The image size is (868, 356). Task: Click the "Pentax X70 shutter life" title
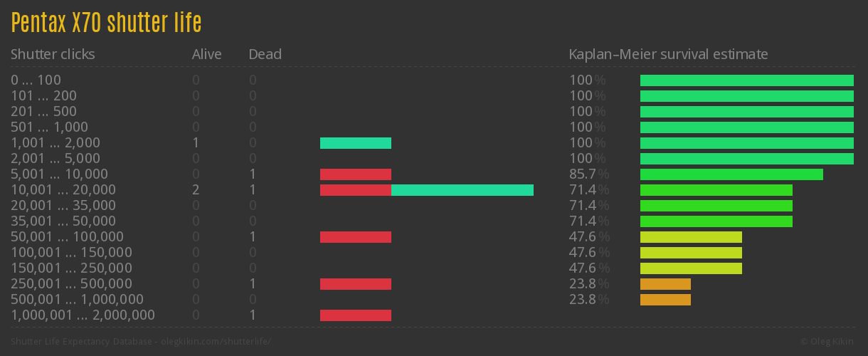(x=106, y=23)
